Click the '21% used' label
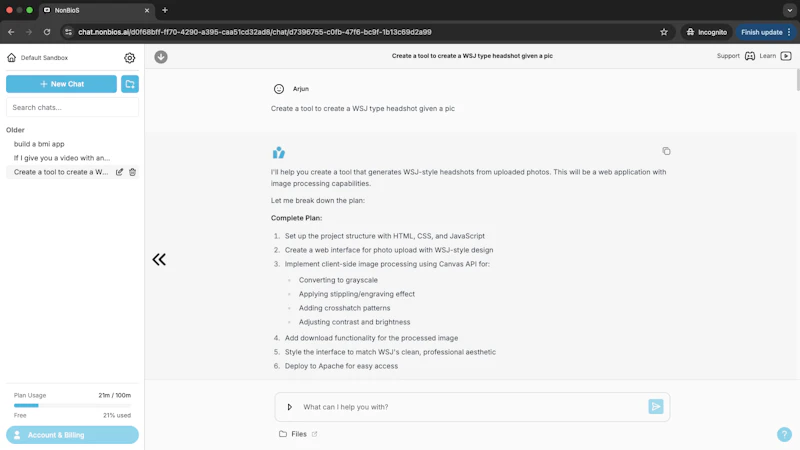The width and height of the screenshot is (800, 450). [117, 415]
